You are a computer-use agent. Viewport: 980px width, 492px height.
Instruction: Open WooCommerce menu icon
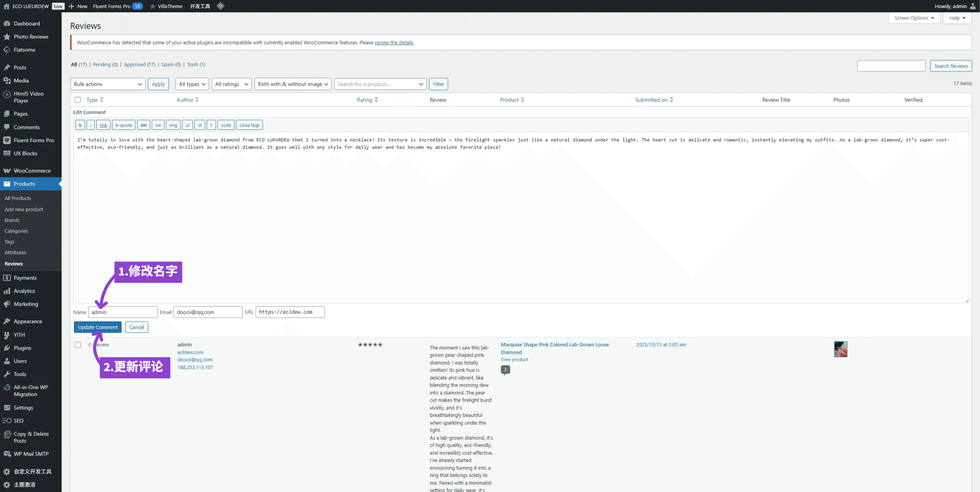[7, 171]
